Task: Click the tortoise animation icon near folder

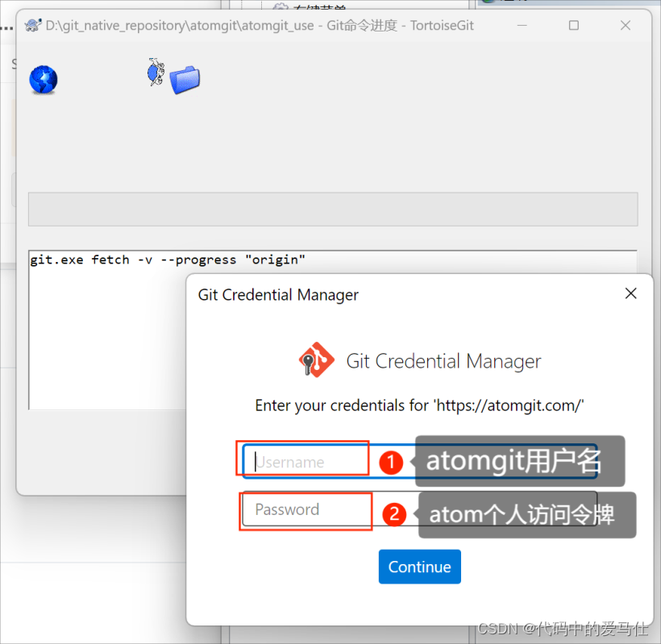Action: click(156, 72)
